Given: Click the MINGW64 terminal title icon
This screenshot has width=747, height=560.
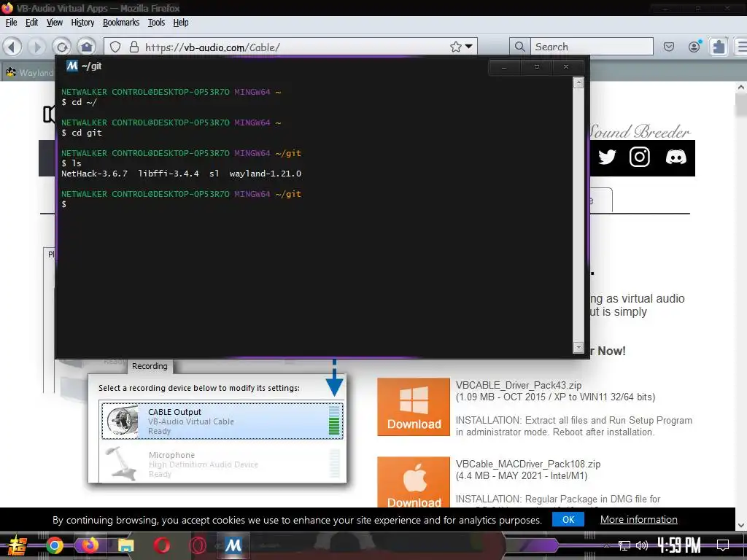Looking at the screenshot, I should [x=72, y=66].
